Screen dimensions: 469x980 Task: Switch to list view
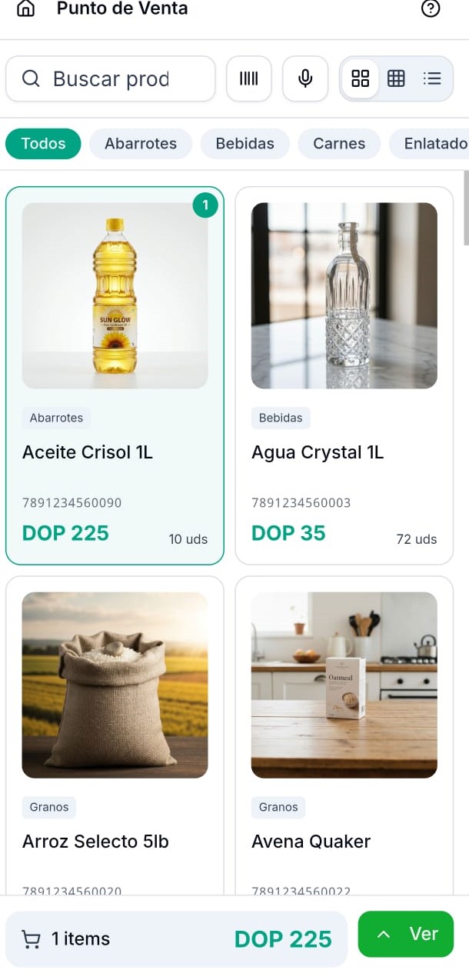click(432, 78)
